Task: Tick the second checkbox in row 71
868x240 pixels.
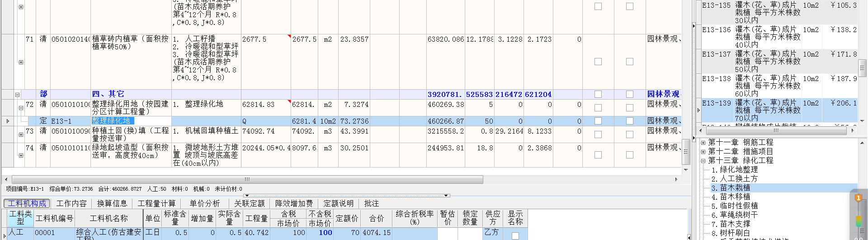Action: coord(630,62)
